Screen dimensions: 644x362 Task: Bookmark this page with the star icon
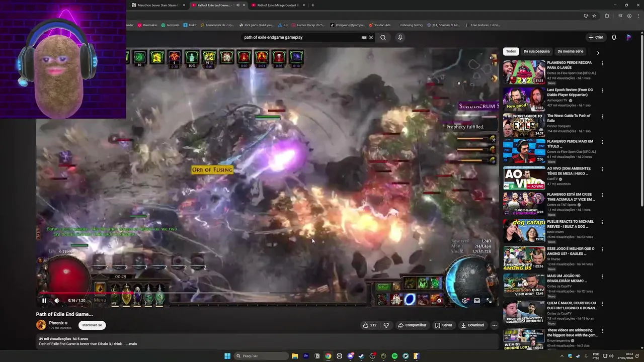(594, 16)
